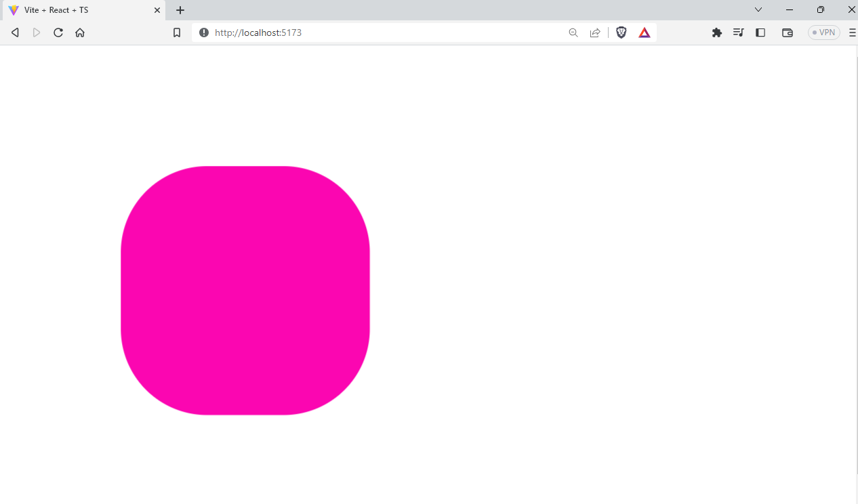The image size is (858, 504).
Task: Open the Extensions puzzle piece menu
Action: coord(717,33)
